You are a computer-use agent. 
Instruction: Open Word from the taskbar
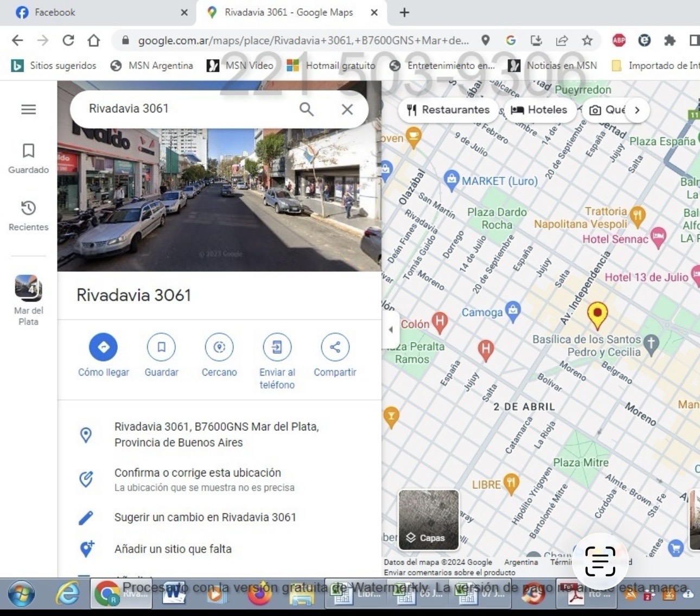coord(174,594)
